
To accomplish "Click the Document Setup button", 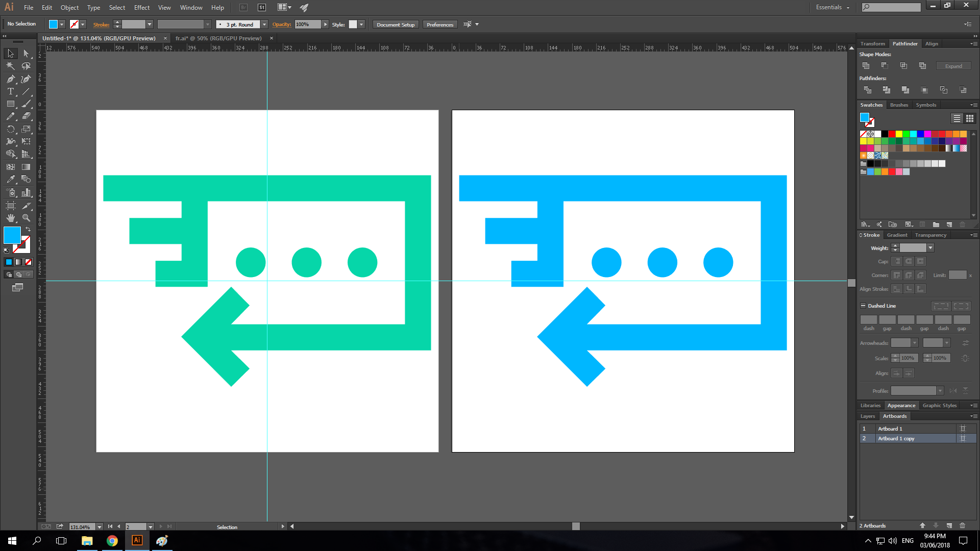I will (396, 24).
